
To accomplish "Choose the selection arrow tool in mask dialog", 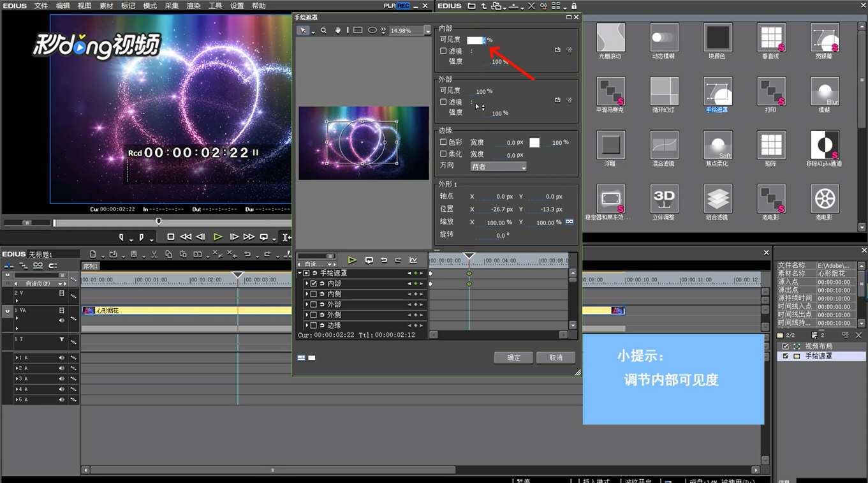I will click(x=304, y=31).
